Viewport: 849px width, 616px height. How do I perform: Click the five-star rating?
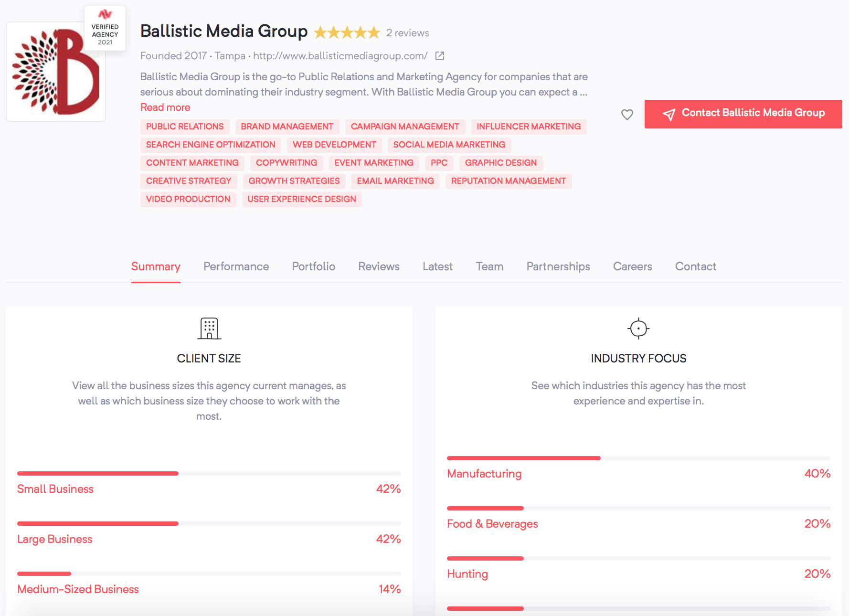[347, 33]
